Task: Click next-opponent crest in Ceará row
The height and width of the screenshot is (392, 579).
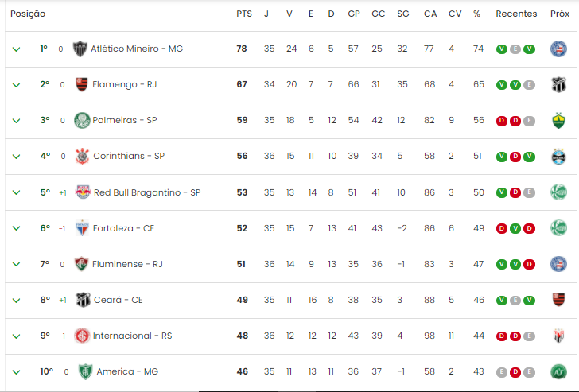Action: 558,300
